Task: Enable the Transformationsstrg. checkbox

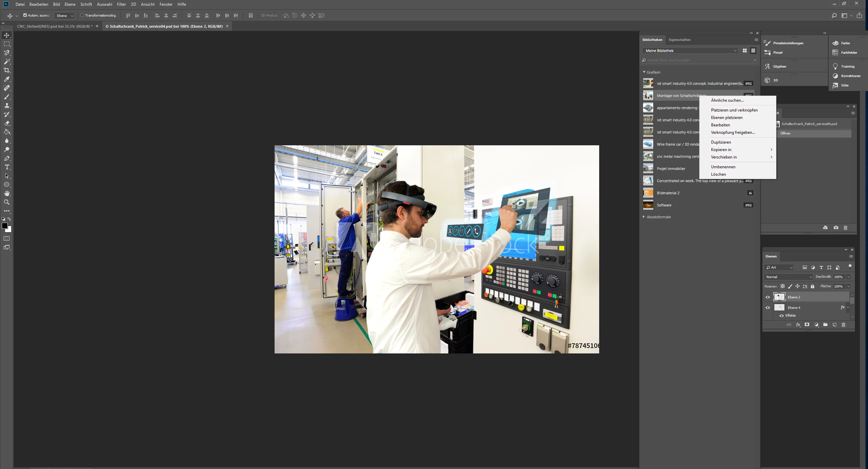Action: click(x=82, y=15)
